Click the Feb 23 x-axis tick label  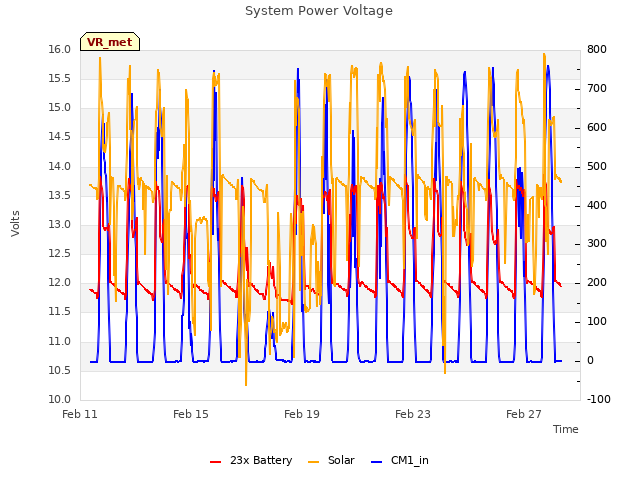[x=413, y=414]
